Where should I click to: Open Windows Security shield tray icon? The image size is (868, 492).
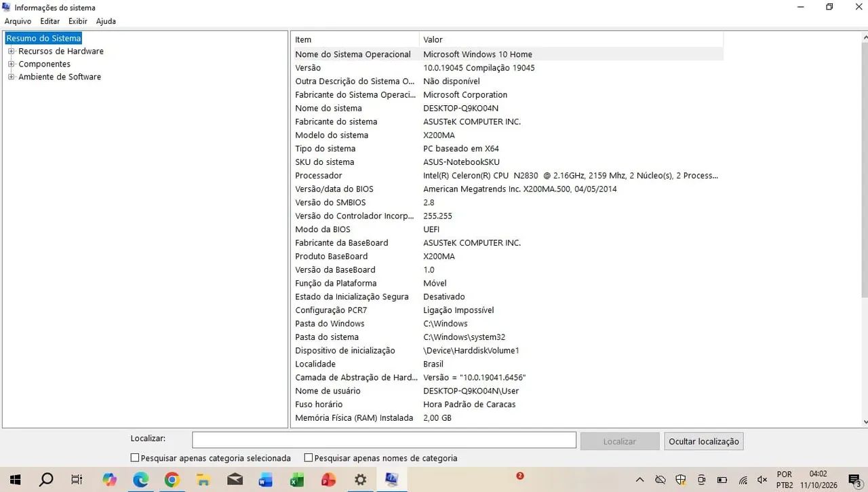pos(681,480)
